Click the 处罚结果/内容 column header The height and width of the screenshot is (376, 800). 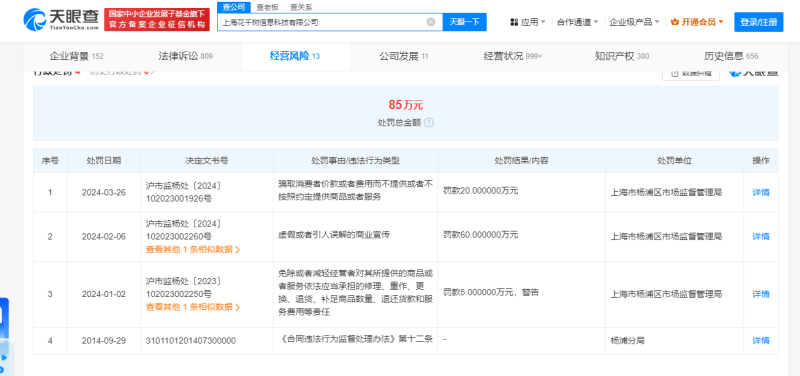click(x=521, y=160)
